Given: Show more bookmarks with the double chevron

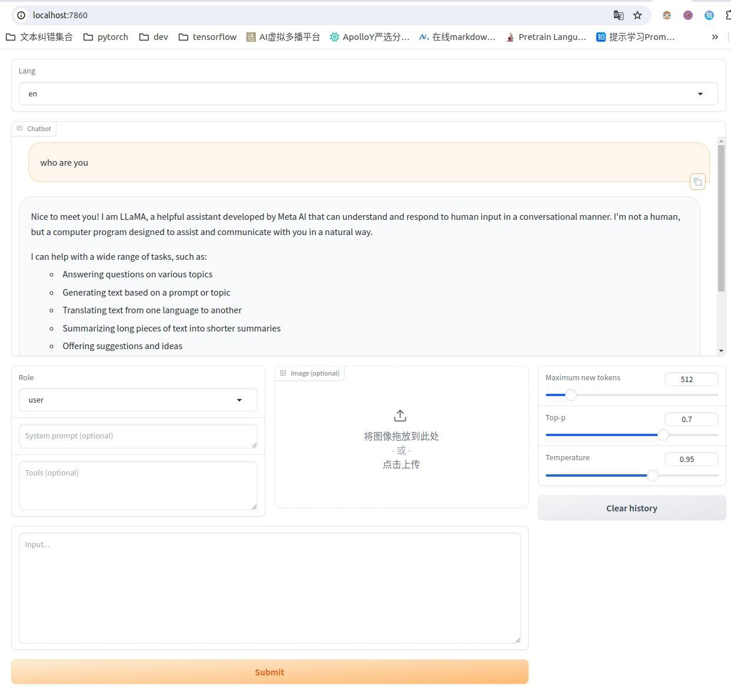Looking at the screenshot, I should click(715, 37).
